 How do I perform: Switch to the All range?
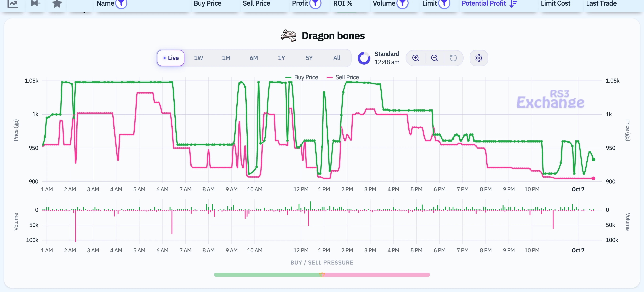337,58
